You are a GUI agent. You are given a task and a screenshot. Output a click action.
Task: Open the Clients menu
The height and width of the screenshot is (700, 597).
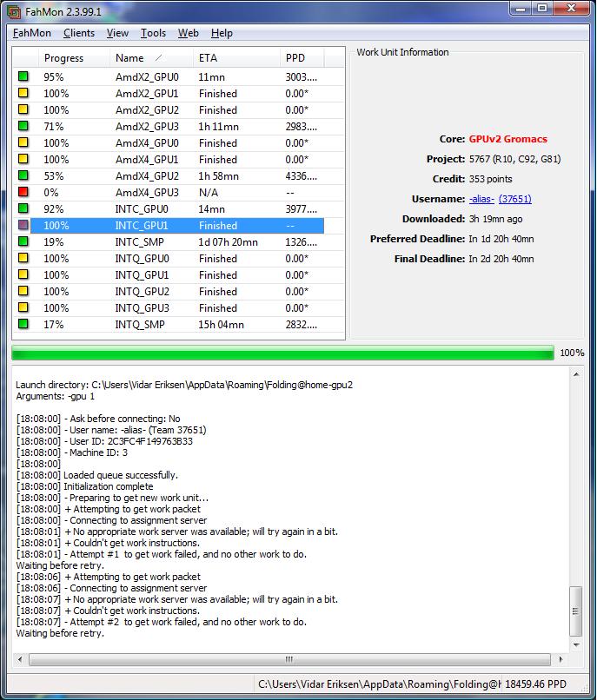[x=79, y=33]
